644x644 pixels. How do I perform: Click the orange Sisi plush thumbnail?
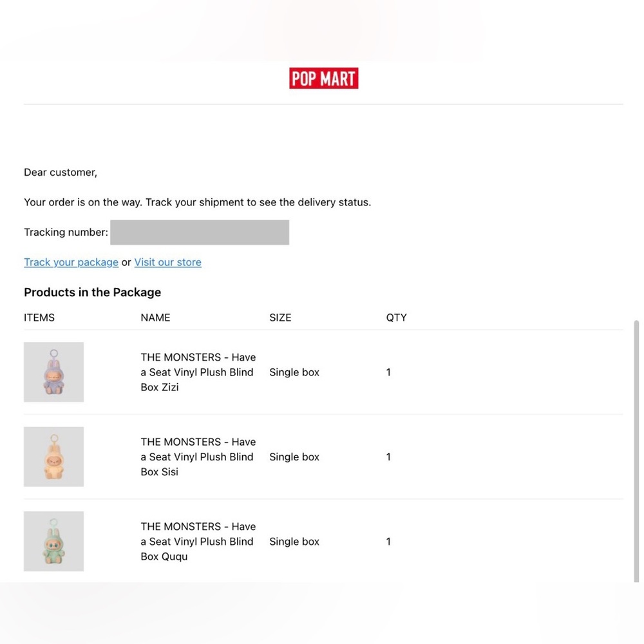(x=53, y=457)
